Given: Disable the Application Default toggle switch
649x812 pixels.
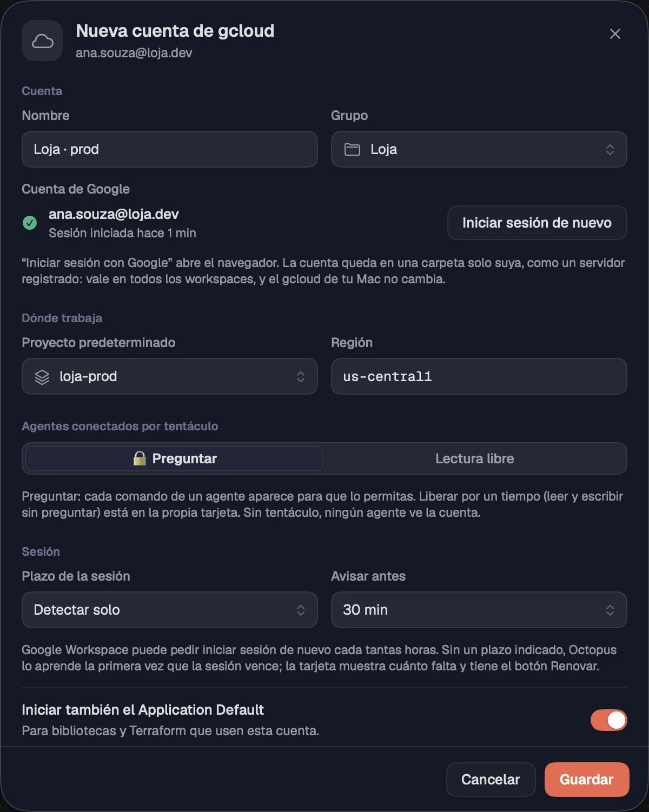Looking at the screenshot, I should [x=608, y=720].
